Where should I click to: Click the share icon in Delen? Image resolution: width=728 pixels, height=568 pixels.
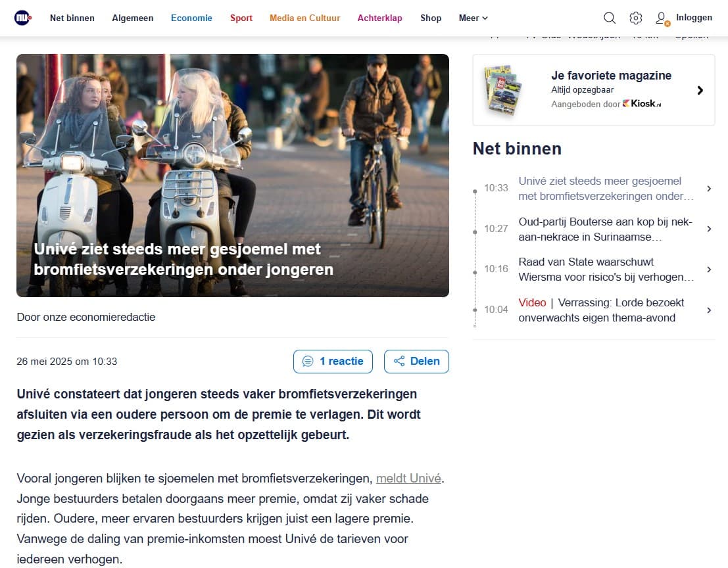click(x=399, y=362)
